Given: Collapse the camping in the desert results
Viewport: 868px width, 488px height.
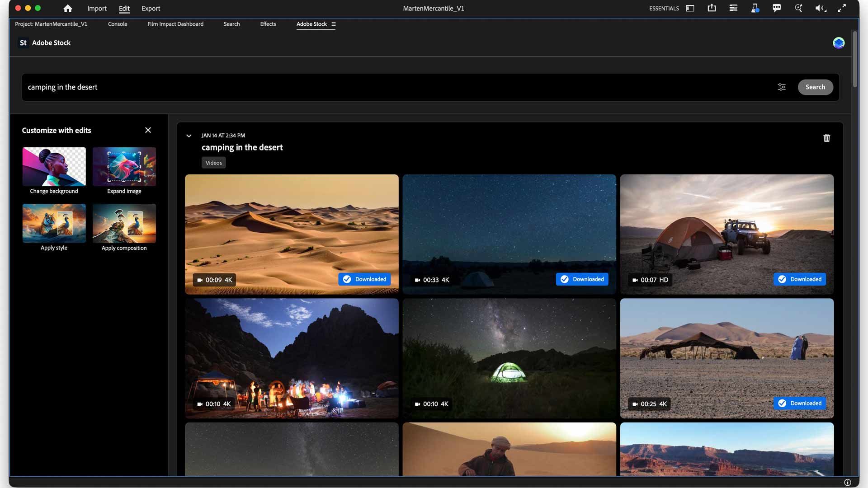Looking at the screenshot, I should (189, 136).
